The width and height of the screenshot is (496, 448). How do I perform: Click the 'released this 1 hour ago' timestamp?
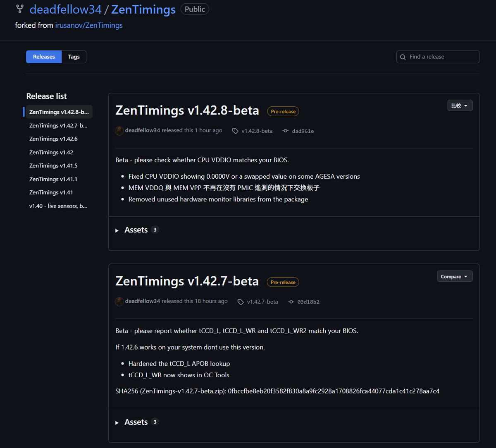[x=192, y=130]
